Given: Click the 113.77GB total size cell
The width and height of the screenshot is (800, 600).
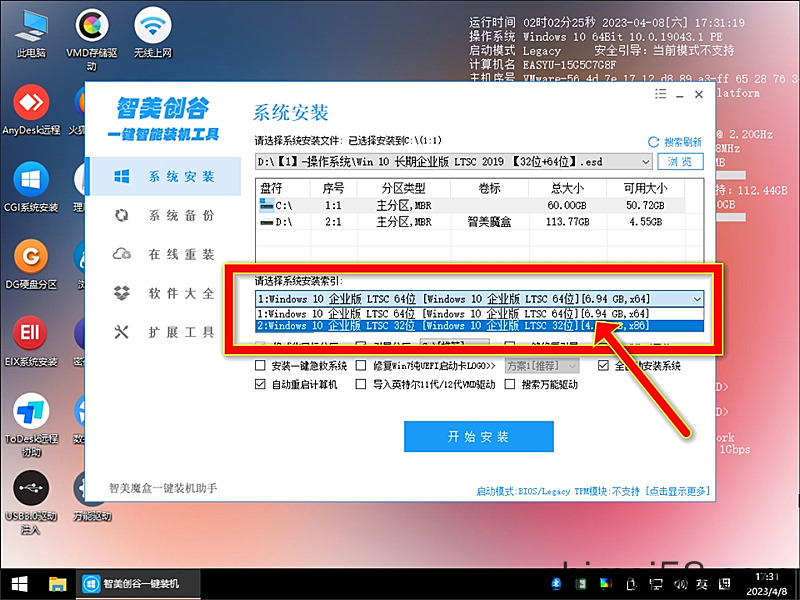Looking at the screenshot, I should coord(567,222).
